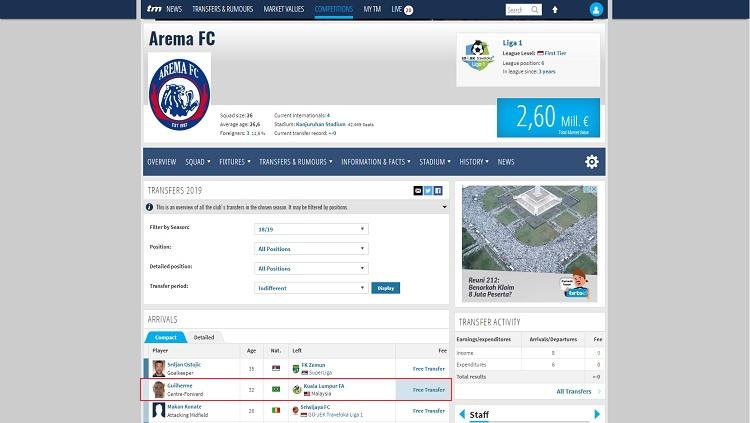Share transfers via email icon

coord(418,191)
